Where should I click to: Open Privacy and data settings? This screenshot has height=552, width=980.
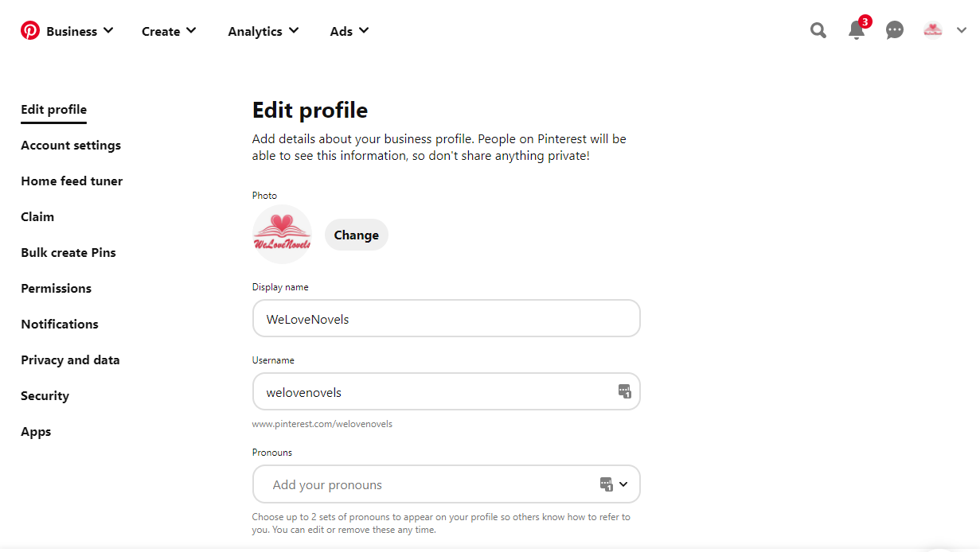point(70,360)
